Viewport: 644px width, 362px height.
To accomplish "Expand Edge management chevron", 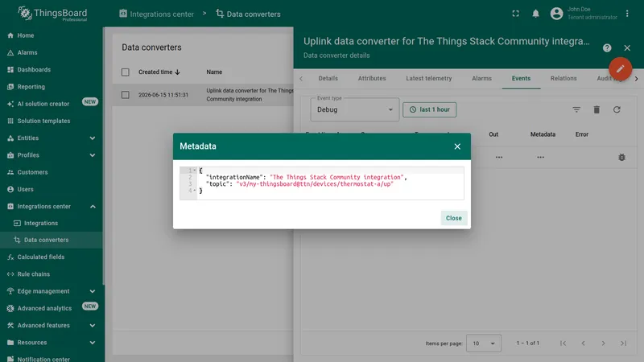I will click(x=93, y=291).
